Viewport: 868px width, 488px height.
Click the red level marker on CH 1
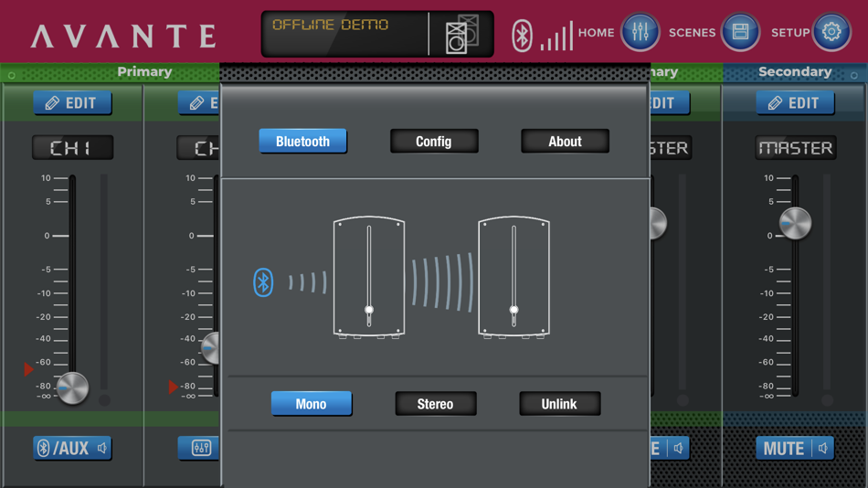pos(29,369)
